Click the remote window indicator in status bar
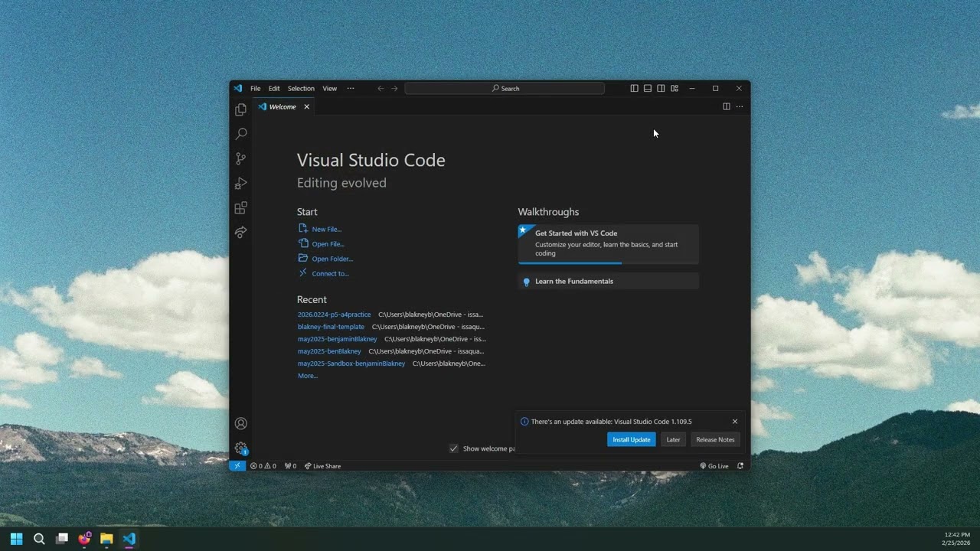Image resolution: width=980 pixels, height=551 pixels. click(x=238, y=465)
